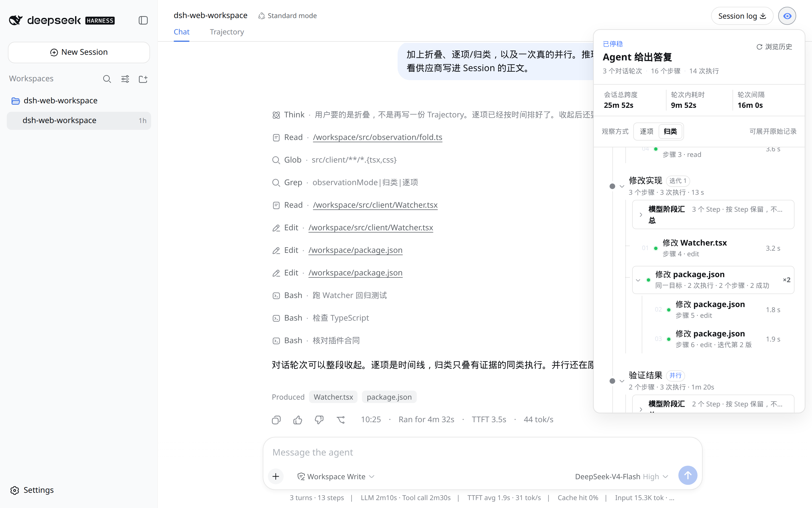Screen dimensions: 812x508
Task: Click the 并行 badge
Action: (x=675, y=376)
